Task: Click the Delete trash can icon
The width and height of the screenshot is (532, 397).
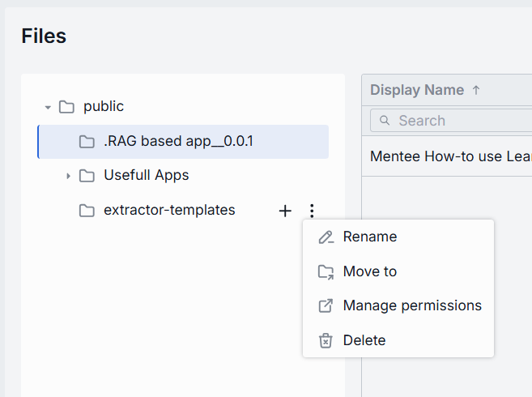Action: point(326,341)
